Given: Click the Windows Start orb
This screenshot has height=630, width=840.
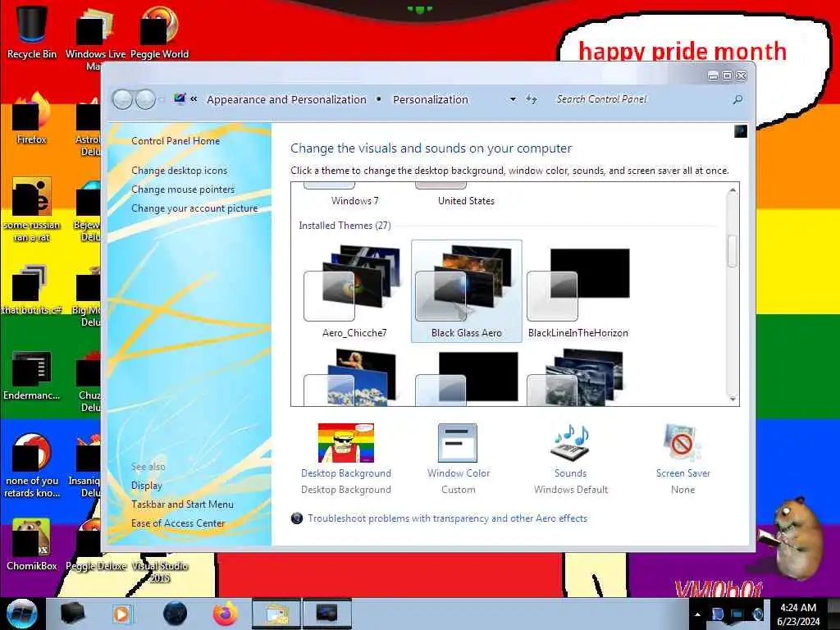Looking at the screenshot, I should pos(21,614).
